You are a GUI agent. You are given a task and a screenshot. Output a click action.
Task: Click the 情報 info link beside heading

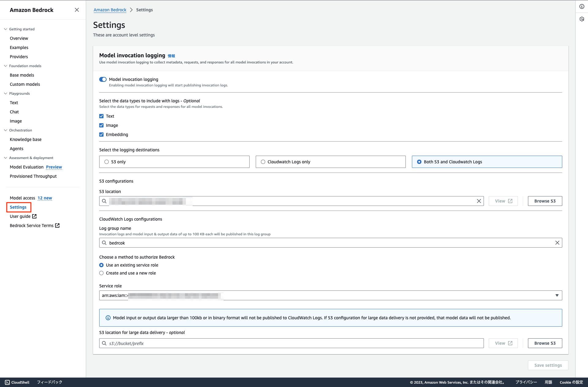(x=171, y=56)
